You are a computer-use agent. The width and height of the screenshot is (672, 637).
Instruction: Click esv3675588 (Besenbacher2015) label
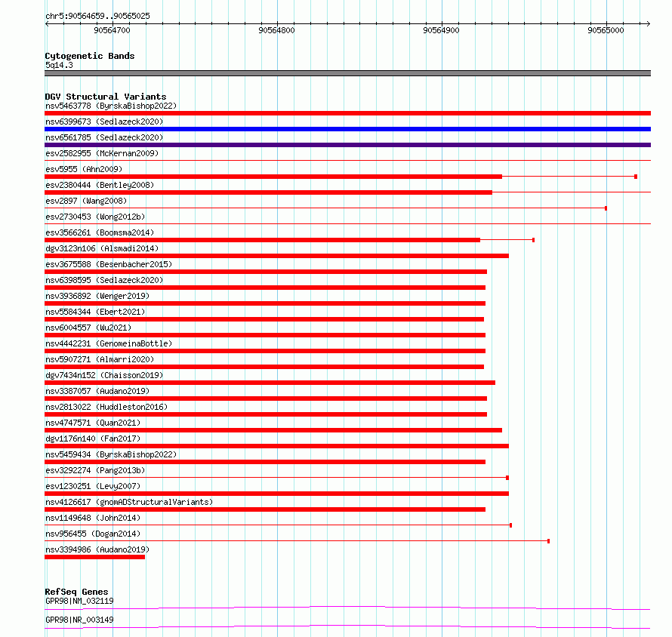109,264
